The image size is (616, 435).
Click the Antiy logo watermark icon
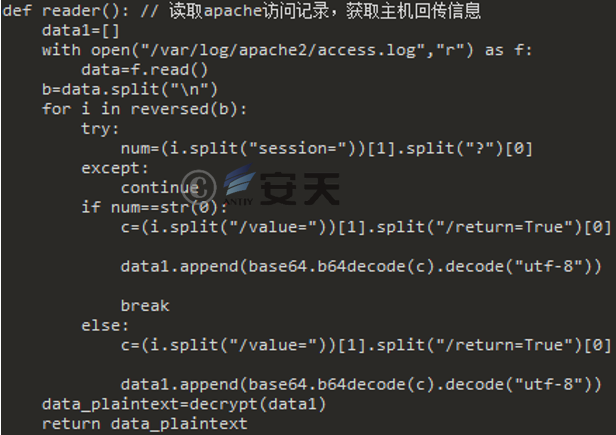[239, 185]
